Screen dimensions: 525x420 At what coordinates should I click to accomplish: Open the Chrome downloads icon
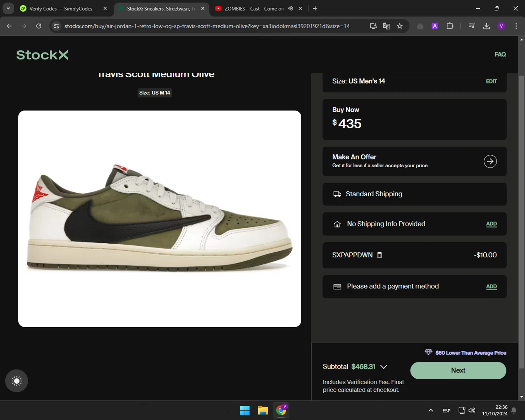(486, 26)
